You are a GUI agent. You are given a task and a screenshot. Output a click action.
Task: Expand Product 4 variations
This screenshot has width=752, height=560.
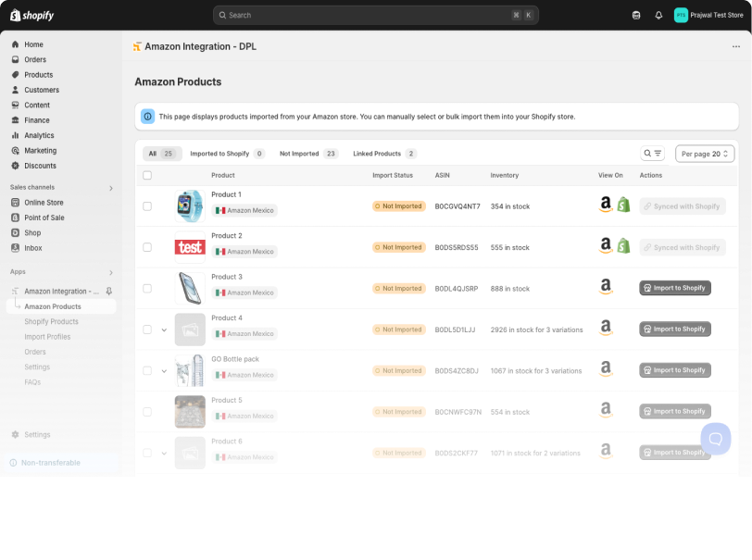point(164,330)
